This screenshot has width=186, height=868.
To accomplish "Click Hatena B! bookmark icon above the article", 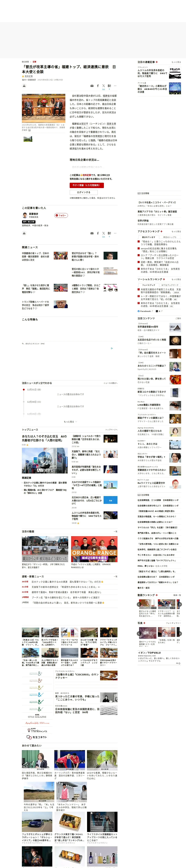I will [x=109, y=86].
